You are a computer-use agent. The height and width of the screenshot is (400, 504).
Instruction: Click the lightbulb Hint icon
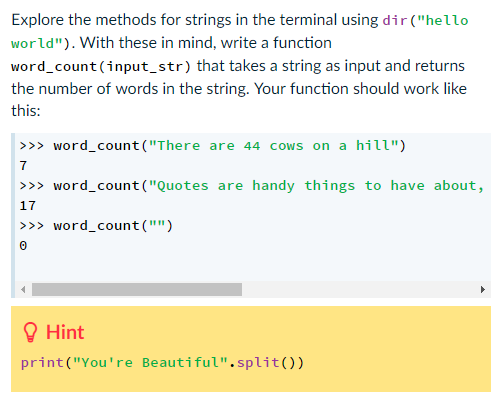point(30,332)
